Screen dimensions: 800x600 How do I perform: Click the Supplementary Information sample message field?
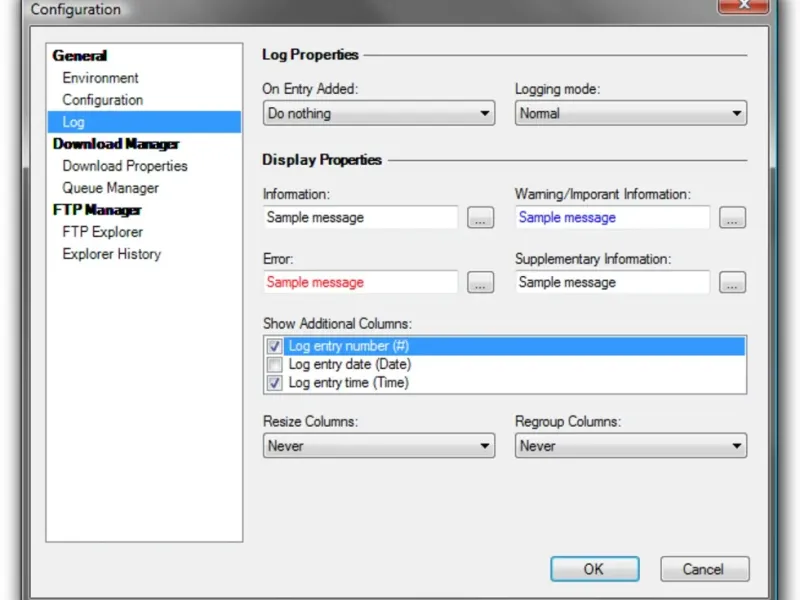coord(612,282)
